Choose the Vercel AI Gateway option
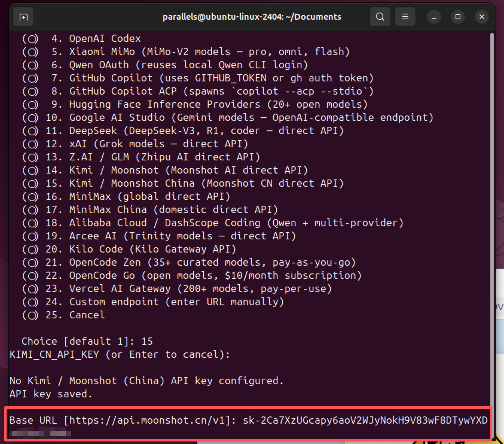Screen dimensions: 504x444 (x=30, y=289)
